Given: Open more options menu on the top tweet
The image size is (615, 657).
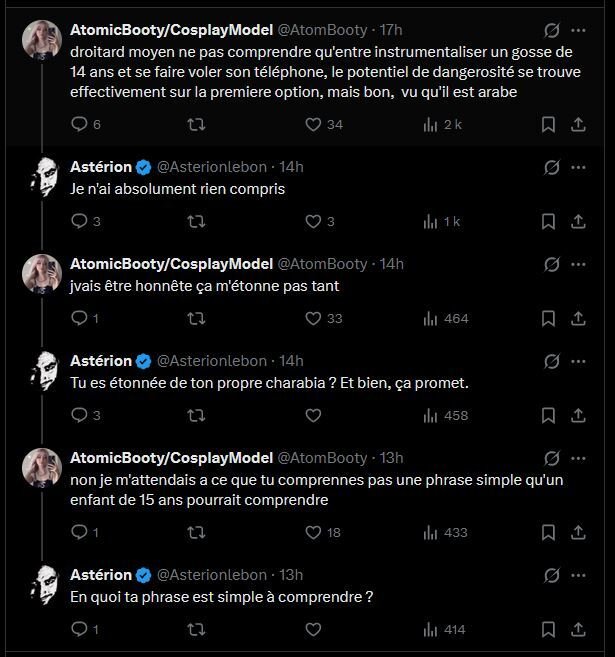Looking at the screenshot, I should click(579, 30).
